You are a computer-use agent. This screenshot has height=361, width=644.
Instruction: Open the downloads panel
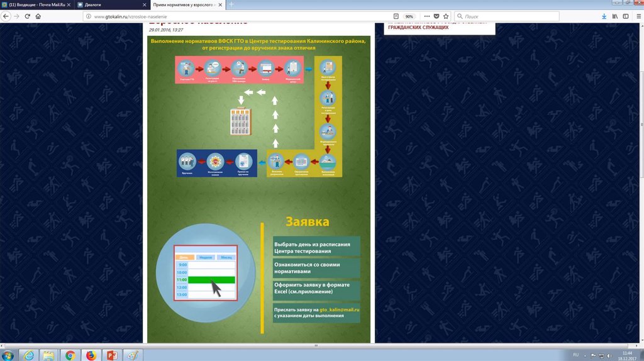604,16
